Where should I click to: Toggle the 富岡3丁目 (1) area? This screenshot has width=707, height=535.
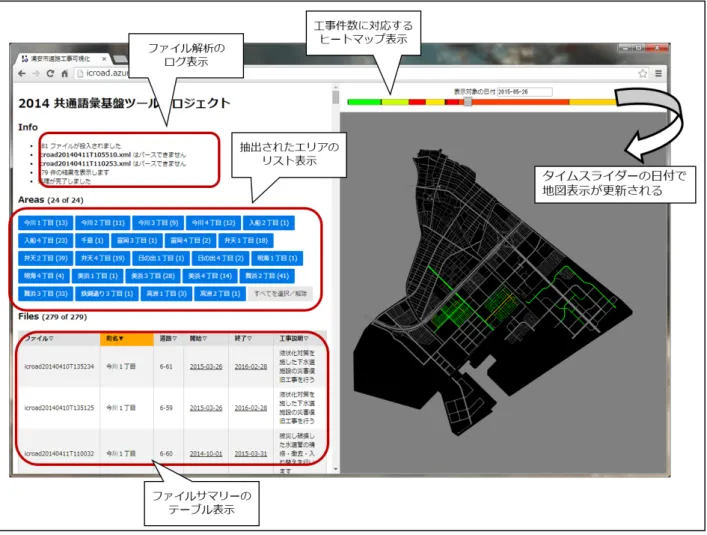137,240
